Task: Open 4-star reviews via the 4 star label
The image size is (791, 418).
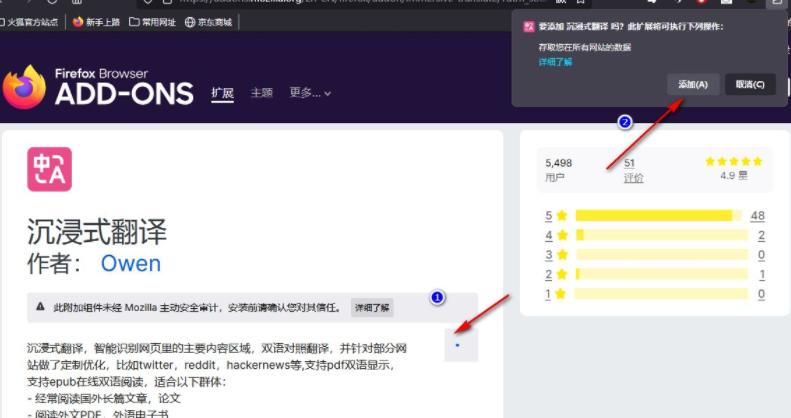Action: pyautogui.click(x=556, y=235)
